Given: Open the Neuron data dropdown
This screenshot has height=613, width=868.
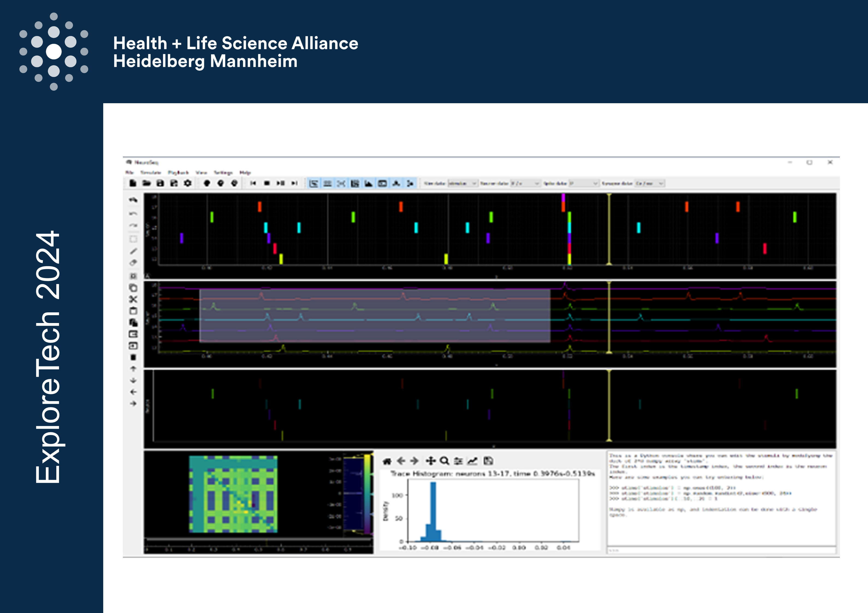Looking at the screenshot, I should coord(526,183).
